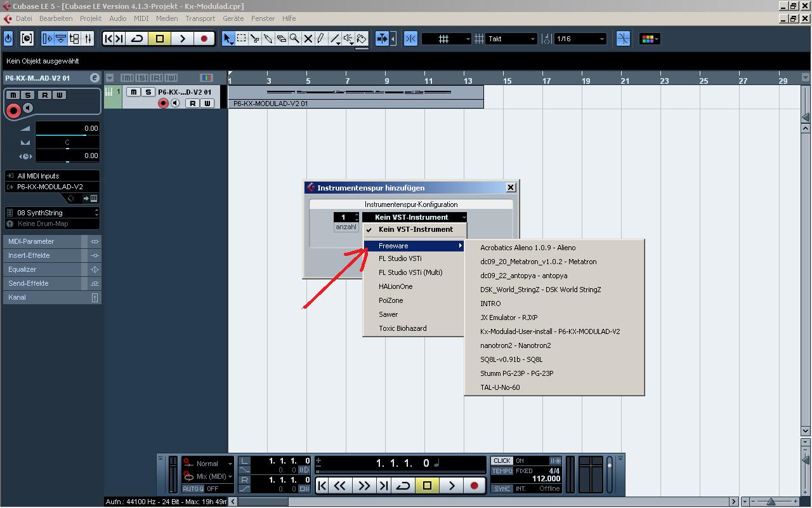Select the Glue tool
Viewport: 812px width, 508px height.
268,39
